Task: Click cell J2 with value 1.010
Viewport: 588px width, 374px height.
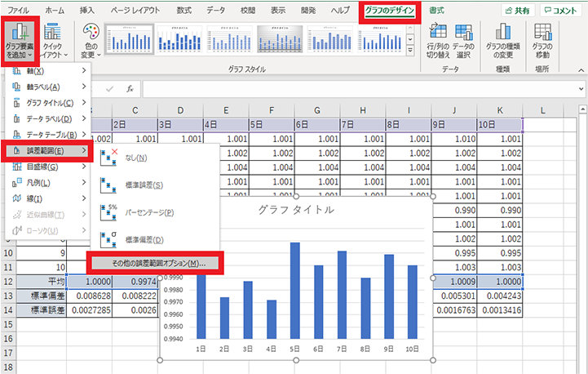Action: click(x=454, y=139)
